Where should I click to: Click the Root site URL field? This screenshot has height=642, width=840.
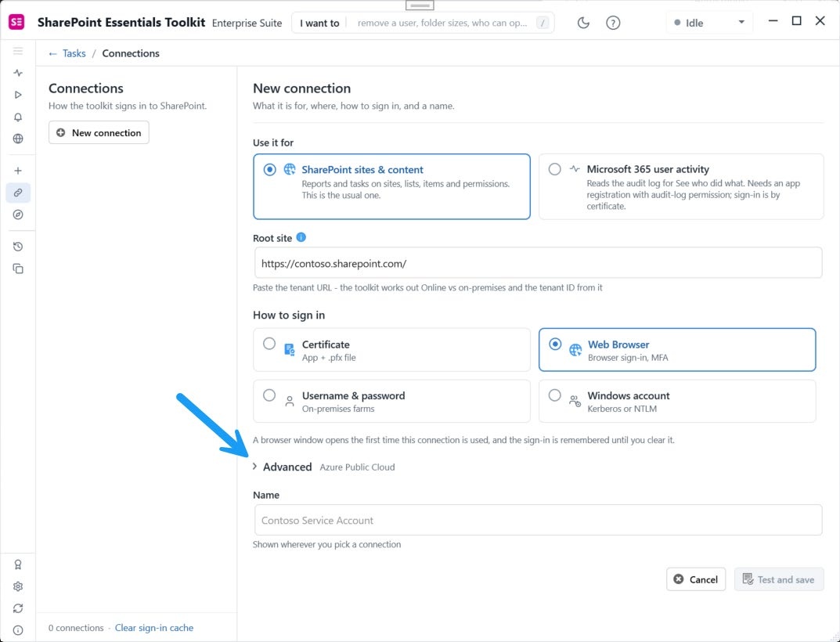pyautogui.click(x=538, y=263)
